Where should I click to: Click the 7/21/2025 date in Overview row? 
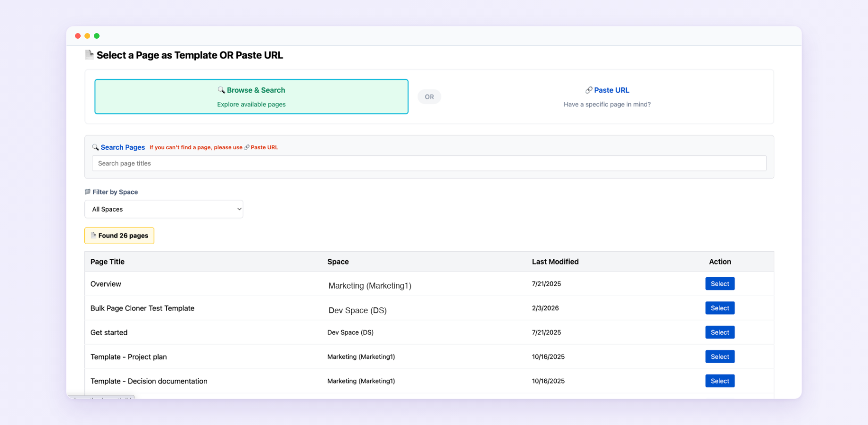pos(546,284)
